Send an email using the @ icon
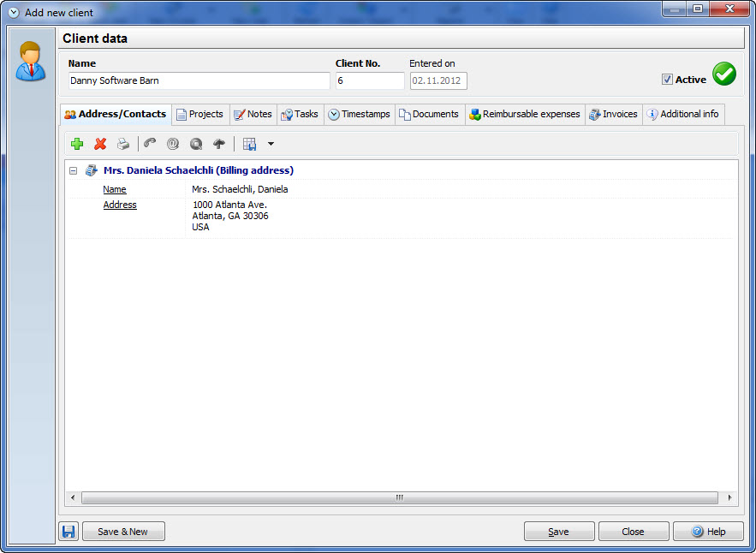The height and width of the screenshot is (553, 756). pyautogui.click(x=173, y=144)
